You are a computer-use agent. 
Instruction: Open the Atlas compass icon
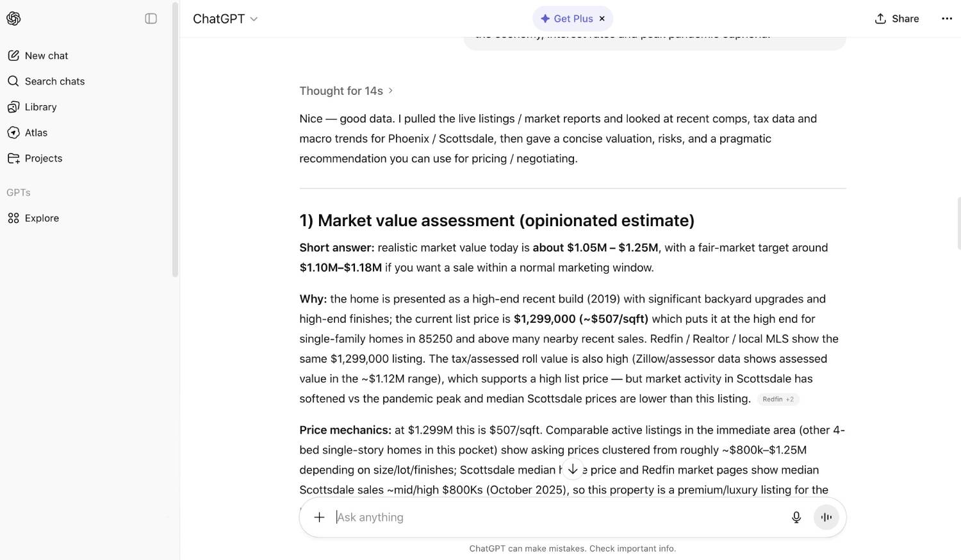13,133
